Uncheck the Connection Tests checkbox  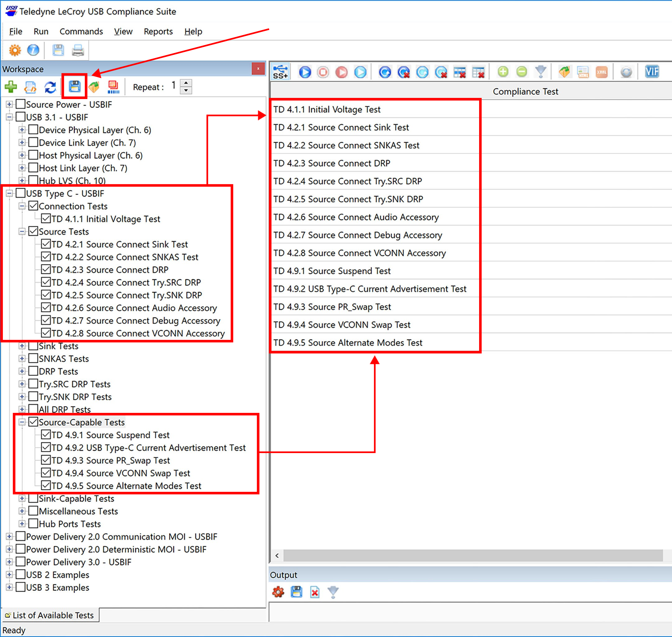pos(33,206)
